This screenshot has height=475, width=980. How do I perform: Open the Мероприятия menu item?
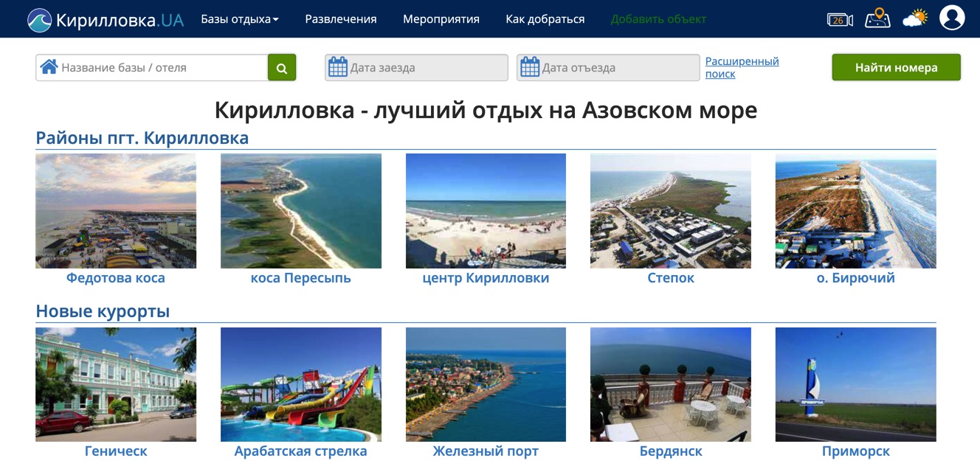(x=441, y=19)
